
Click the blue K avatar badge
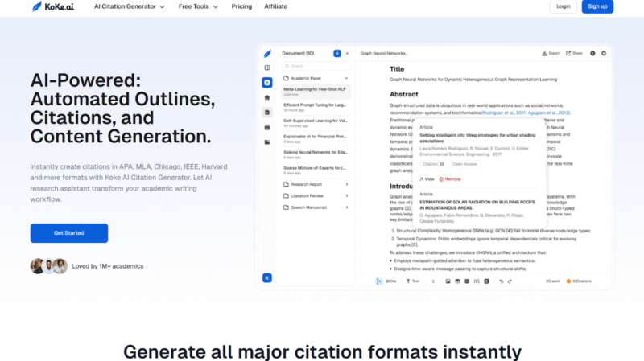click(266, 278)
